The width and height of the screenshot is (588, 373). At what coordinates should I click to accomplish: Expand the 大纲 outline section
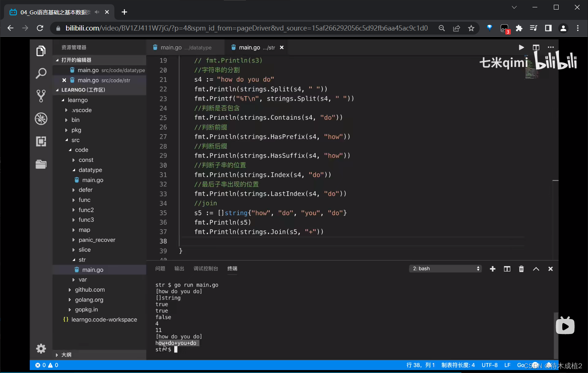(99, 355)
